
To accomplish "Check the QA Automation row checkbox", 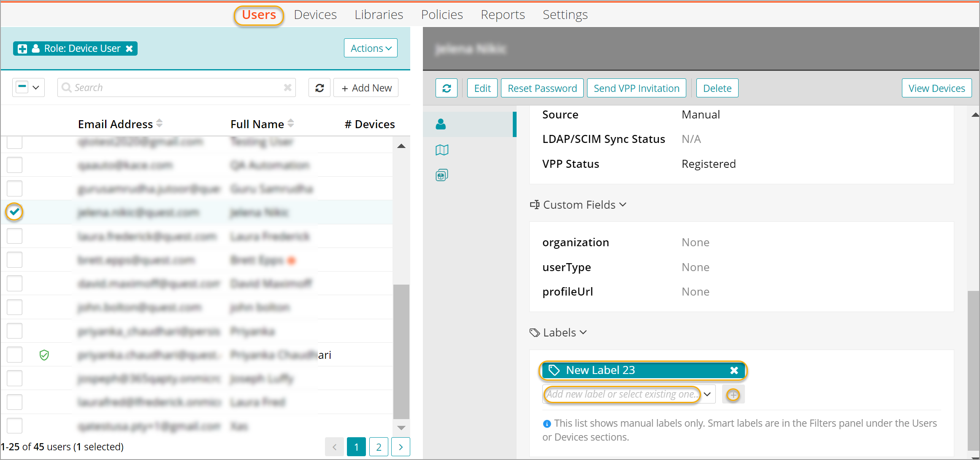I will point(14,165).
